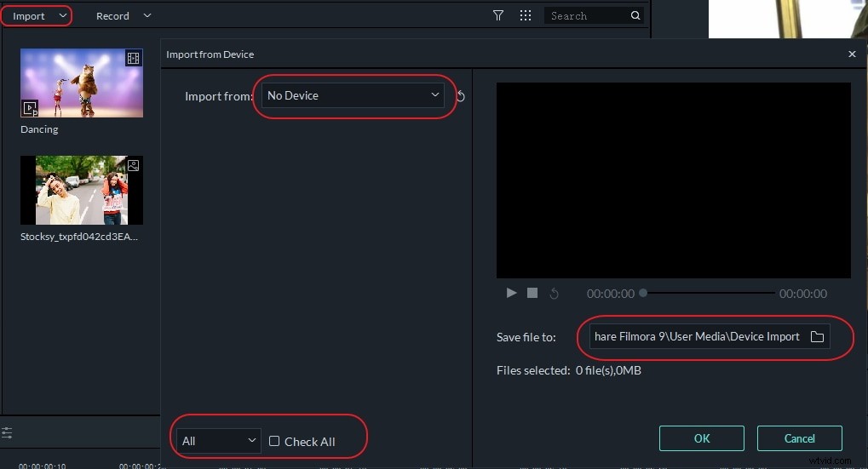This screenshot has height=469, width=868.
Task: Click the search magnifier icon
Action: coord(635,15)
